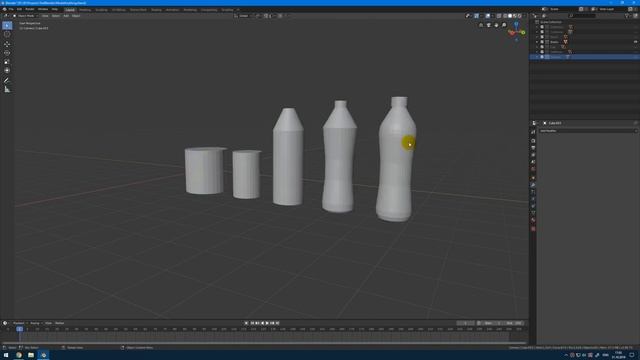Open the viewport Select menu
Image resolution: width=640 pixels, height=360 pixels.
pyautogui.click(x=56, y=16)
